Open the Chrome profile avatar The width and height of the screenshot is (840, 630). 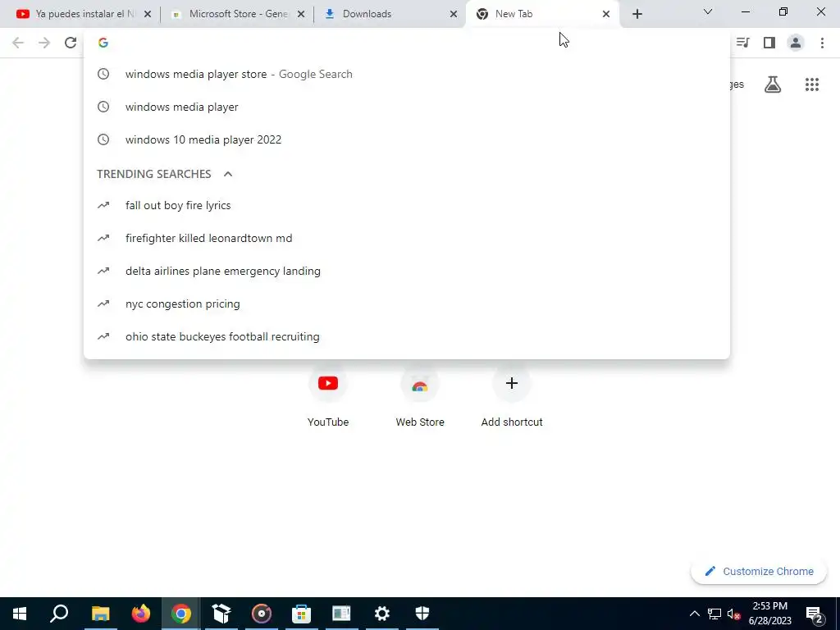coord(796,43)
